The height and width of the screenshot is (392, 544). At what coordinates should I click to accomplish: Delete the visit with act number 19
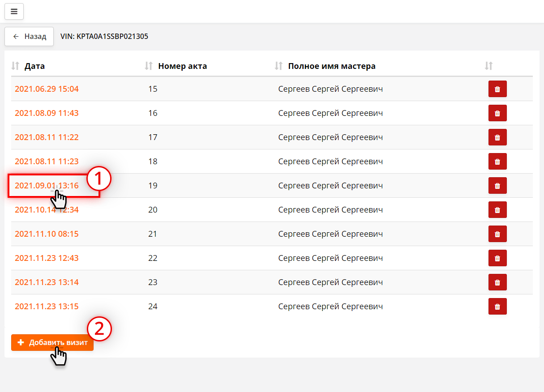(497, 186)
